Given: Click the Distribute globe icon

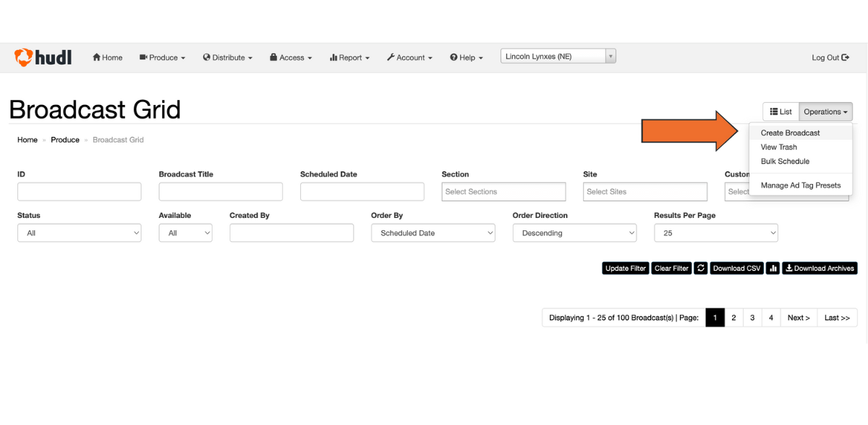Looking at the screenshot, I should tap(208, 57).
